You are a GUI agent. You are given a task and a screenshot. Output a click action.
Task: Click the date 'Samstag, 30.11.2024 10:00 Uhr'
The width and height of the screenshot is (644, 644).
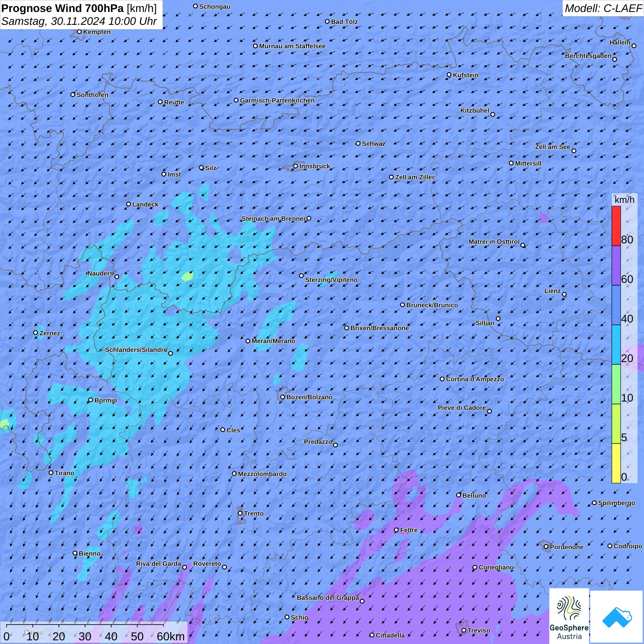click(79, 21)
